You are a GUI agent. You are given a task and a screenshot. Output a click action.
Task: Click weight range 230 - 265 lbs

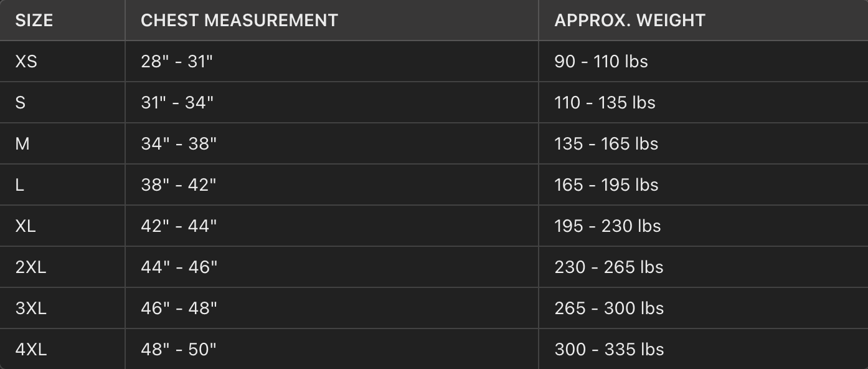(608, 267)
